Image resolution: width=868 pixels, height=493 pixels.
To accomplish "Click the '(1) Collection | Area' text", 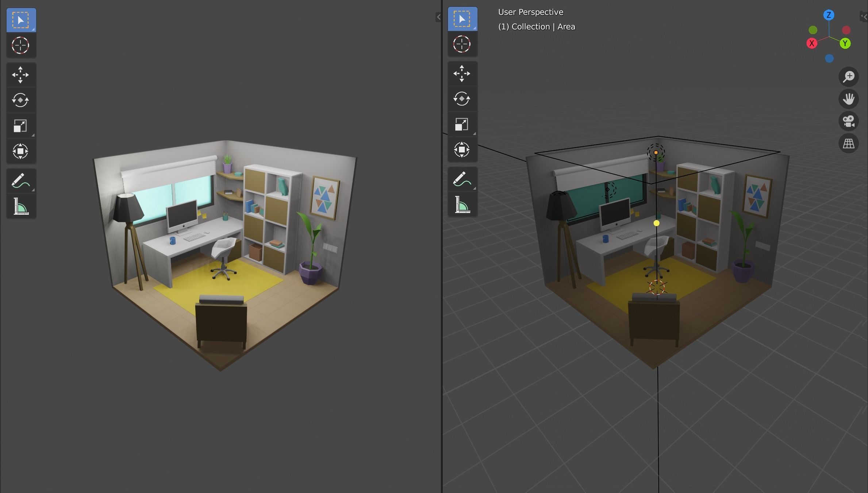I will (x=537, y=27).
